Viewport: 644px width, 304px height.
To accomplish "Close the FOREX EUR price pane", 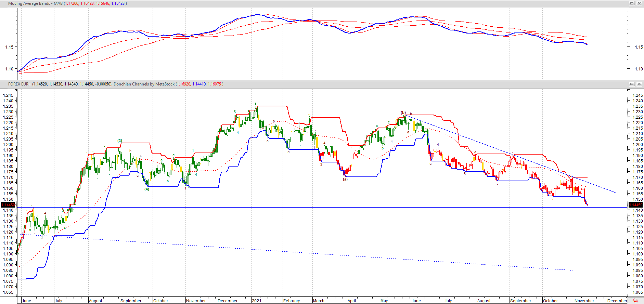I will point(639,84).
